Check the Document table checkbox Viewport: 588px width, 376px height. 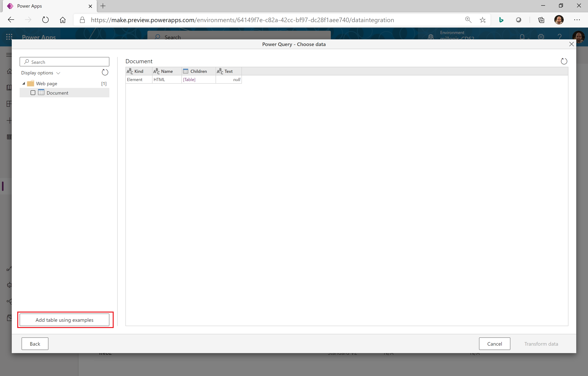(33, 93)
